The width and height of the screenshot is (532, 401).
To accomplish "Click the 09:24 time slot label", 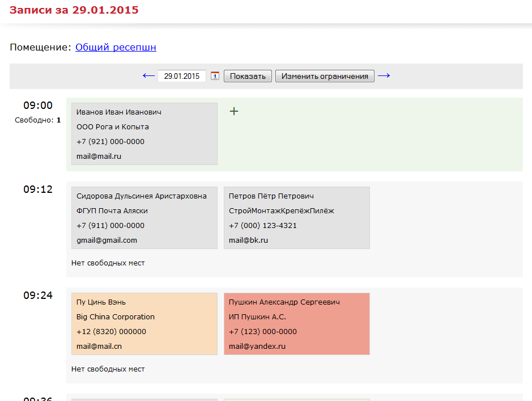I will (x=38, y=296).
